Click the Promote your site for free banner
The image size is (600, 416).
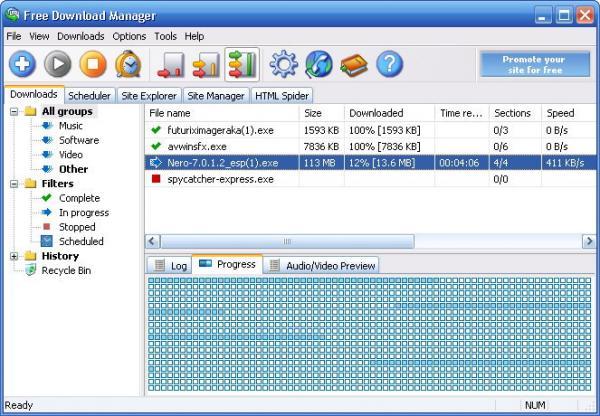pos(535,64)
